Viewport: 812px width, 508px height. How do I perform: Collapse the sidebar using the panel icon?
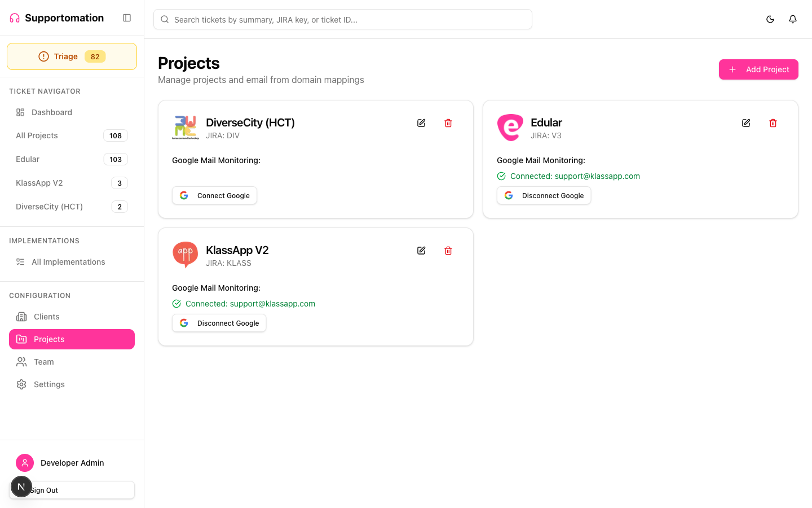pos(127,17)
